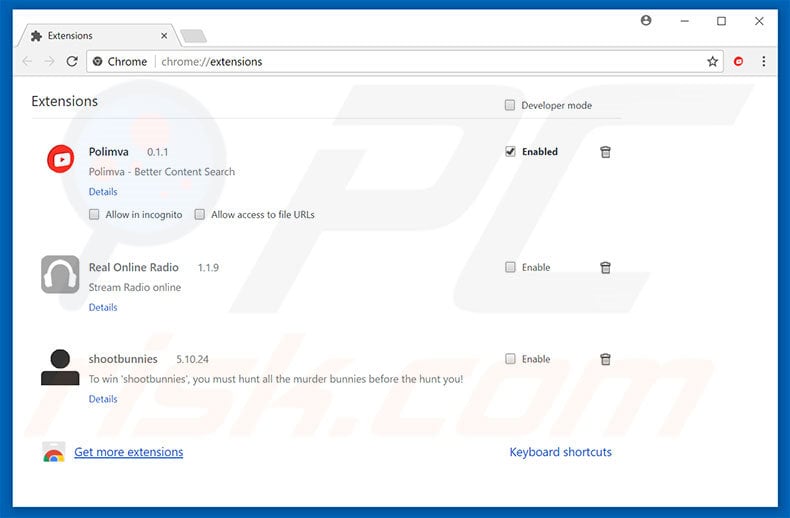790x518 pixels.
Task: Click the shootbunnies extension name
Action: click(x=123, y=359)
